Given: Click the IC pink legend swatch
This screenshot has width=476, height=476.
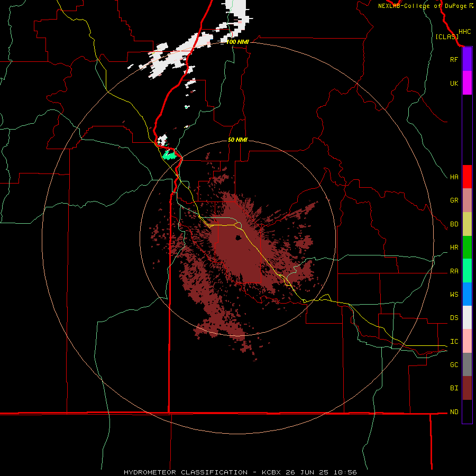Looking at the screenshot, I should [x=467, y=341].
